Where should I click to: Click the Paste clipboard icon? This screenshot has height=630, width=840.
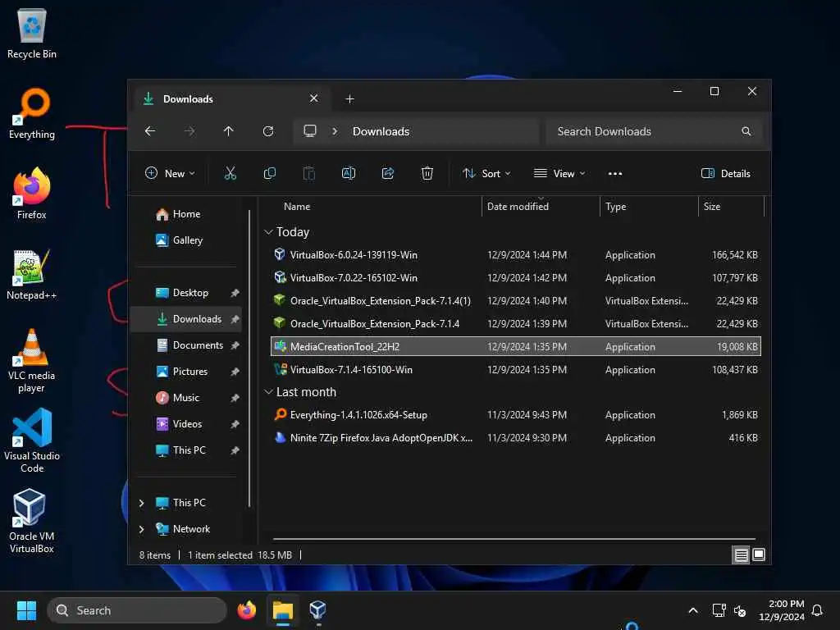(x=309, y=173)
